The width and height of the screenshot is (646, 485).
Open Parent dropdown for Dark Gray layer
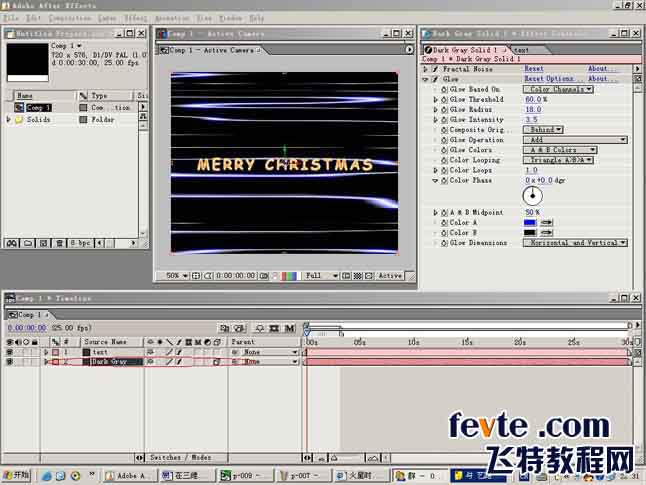[269, 362]
